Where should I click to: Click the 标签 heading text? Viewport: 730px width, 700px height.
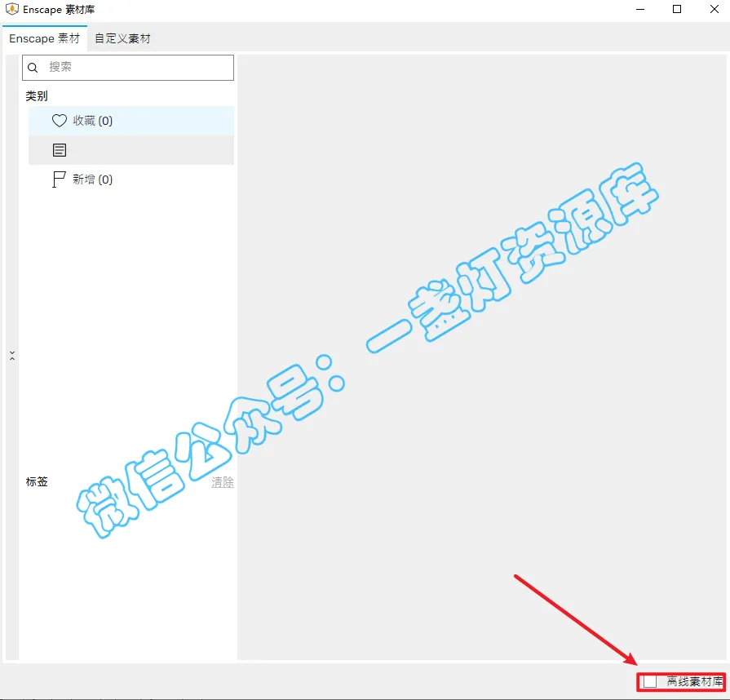point(37,481)
